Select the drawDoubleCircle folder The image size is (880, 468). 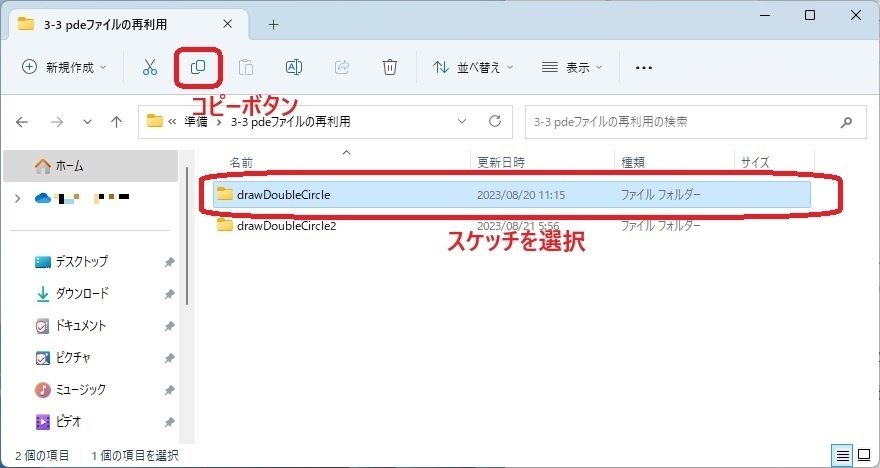[511, 195]
